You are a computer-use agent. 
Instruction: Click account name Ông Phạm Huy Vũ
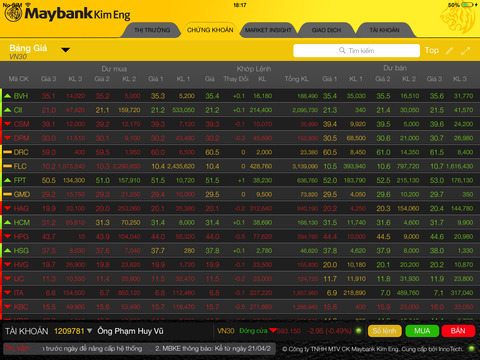130,331
